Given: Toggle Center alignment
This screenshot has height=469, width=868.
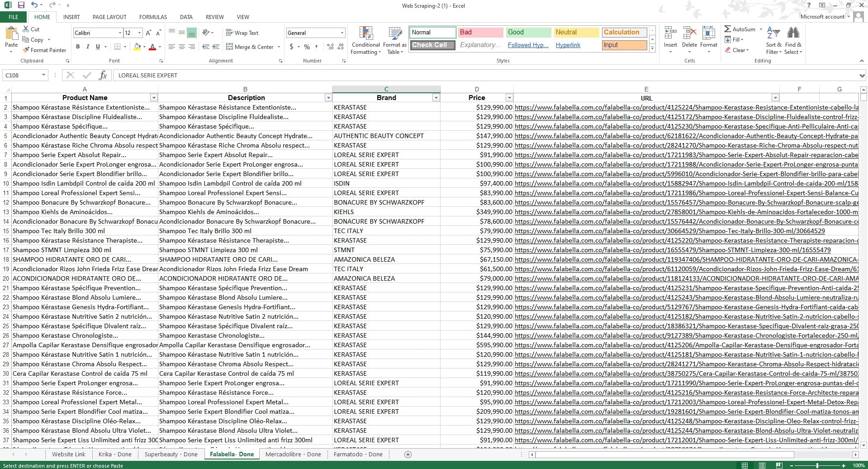Looking at the screenshot, I should point(182,47).
